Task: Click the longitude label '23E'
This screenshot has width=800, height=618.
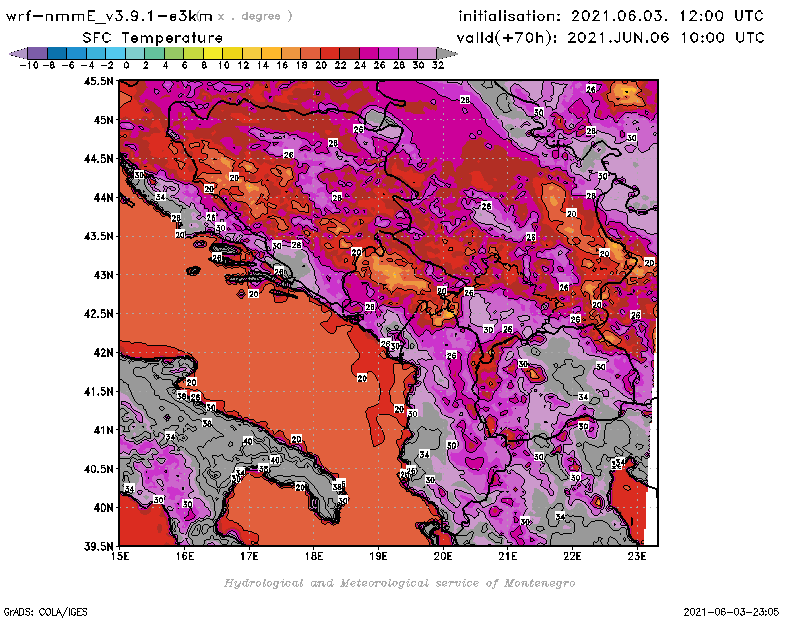Action: click(637, 556)
